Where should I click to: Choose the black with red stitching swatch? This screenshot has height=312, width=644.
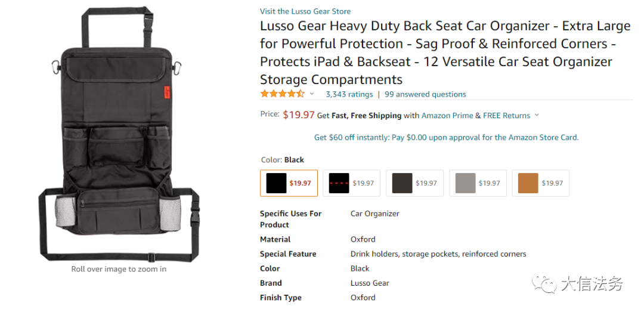pos(352,183)
